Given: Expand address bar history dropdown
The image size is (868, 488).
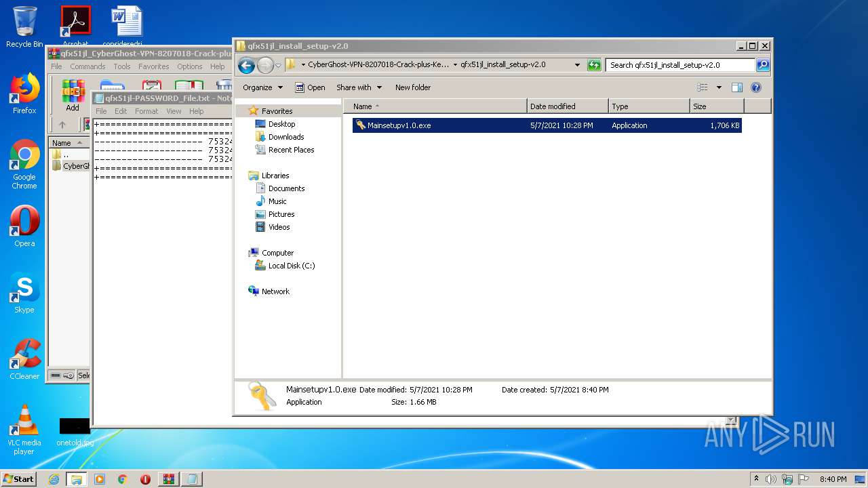Looking at the screenshot, I should click(577, 65).
